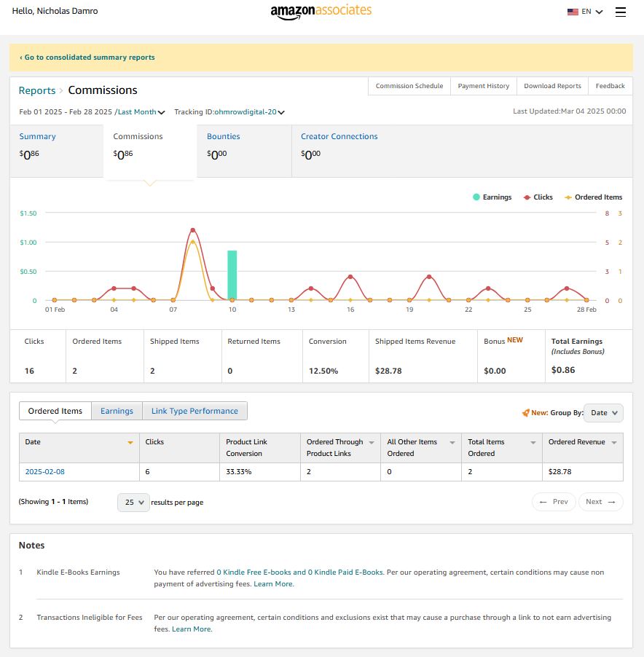The width and height of the screenshot is (644, 657).
Task: Click the rocket icon beside Group By
Action: point(525,413)
